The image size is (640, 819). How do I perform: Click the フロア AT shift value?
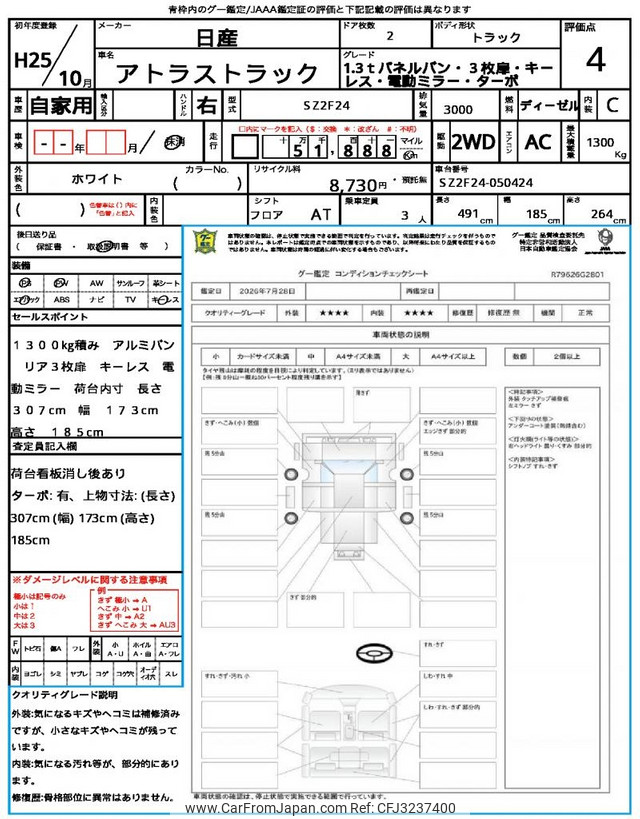pyautogui.click(x=290, y=215)
